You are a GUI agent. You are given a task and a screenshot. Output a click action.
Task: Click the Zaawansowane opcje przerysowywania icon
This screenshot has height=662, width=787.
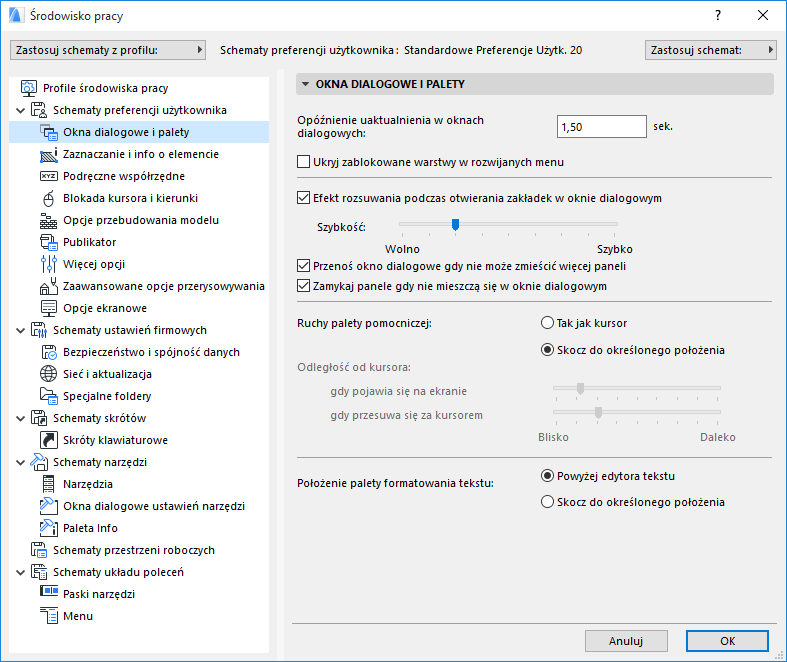(x=49, y=286)
